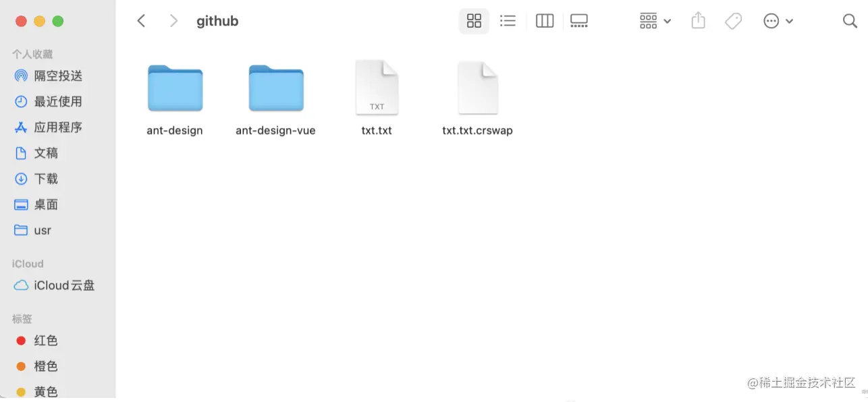868x402 pixels.
Task: Click the Share toolbar icon
Action: [x=698, y=21]
